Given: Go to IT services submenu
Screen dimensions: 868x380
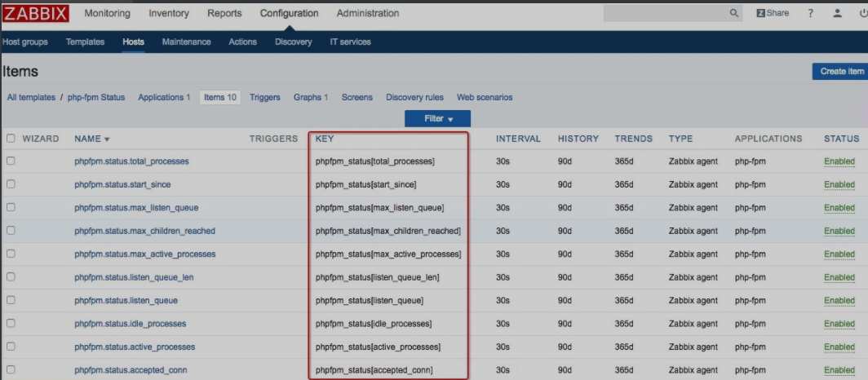Looking at the screenshot, I should click(351, 42).
